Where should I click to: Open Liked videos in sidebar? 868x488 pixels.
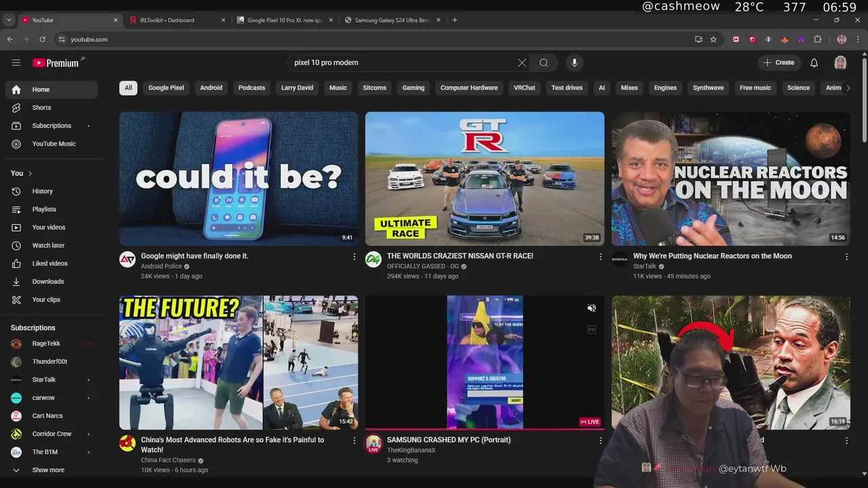coord(52,263)
